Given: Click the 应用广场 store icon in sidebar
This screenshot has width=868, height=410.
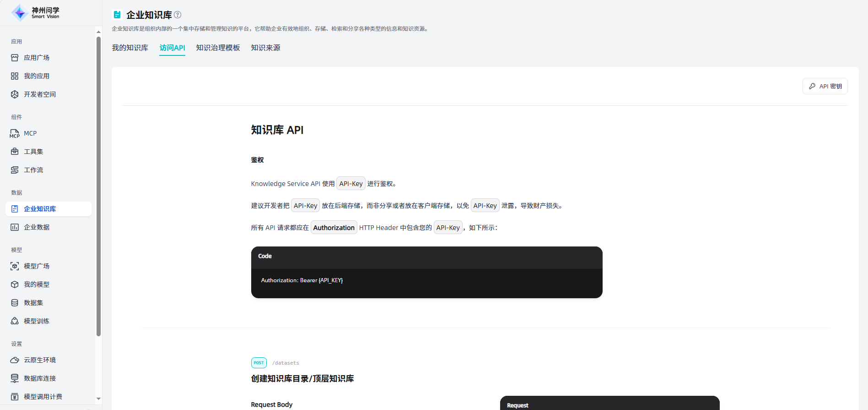Looking at the screenshot, I should 15,58.
